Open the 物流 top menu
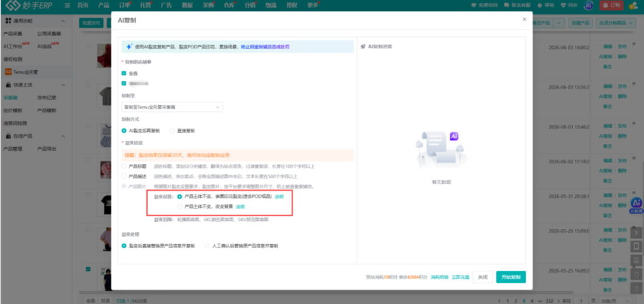The height and width of the screenshot is (304, 644). pyautogui.click(x=271, y=5)
